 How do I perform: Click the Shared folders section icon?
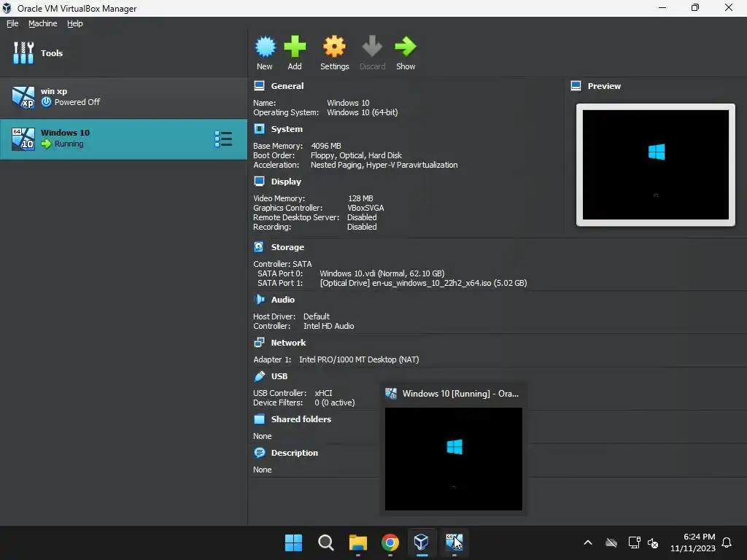click(259, 419)
